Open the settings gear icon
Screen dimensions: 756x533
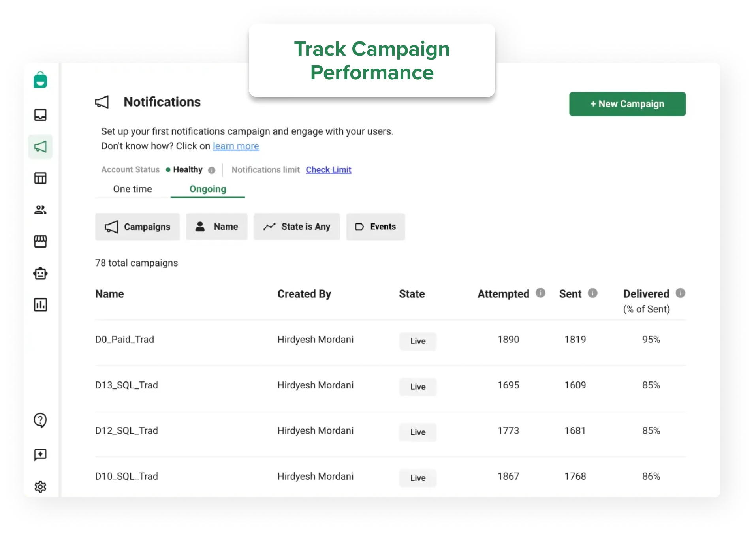[40, 487]
